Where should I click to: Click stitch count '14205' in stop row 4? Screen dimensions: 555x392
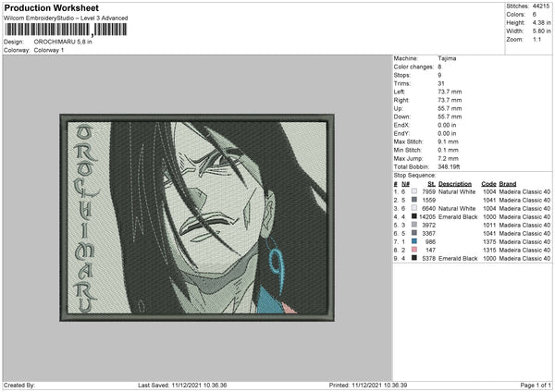pyautogui.click(x=427, y=217)
